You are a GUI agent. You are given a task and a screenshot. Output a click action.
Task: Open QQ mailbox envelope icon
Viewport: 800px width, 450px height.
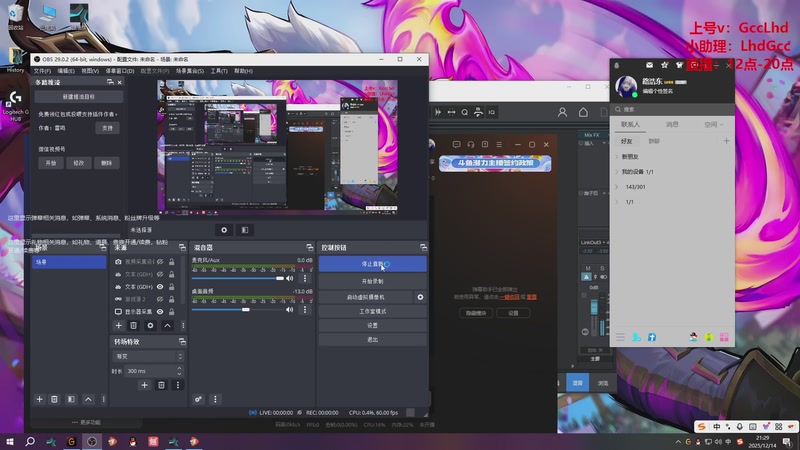pos(649,65)
